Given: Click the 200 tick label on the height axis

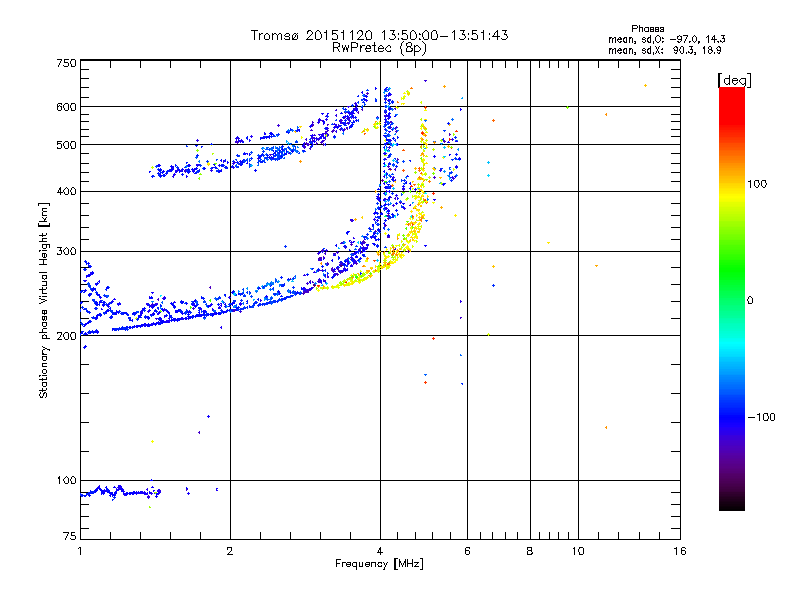Looking at the screenshot, I should click(67, 336).
